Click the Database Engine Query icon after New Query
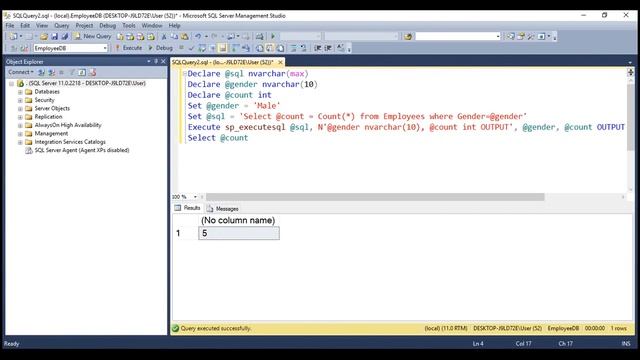The width and height of the screenshot is (640, 360). (120, 36)
